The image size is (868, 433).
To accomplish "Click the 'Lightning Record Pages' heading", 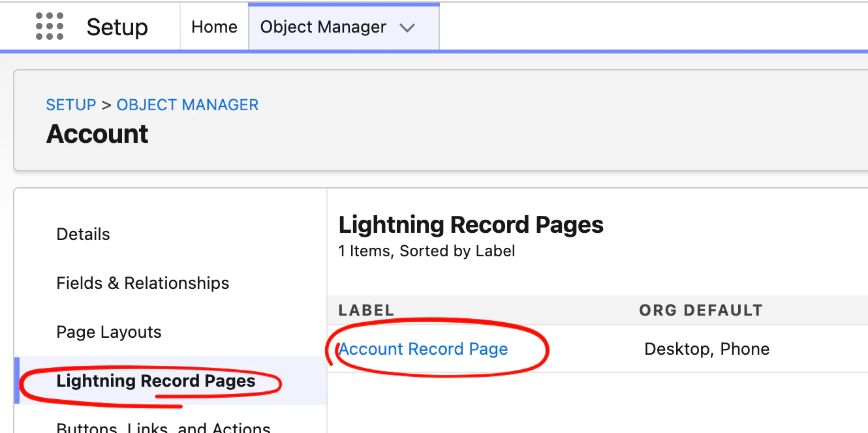I will 471,225.
